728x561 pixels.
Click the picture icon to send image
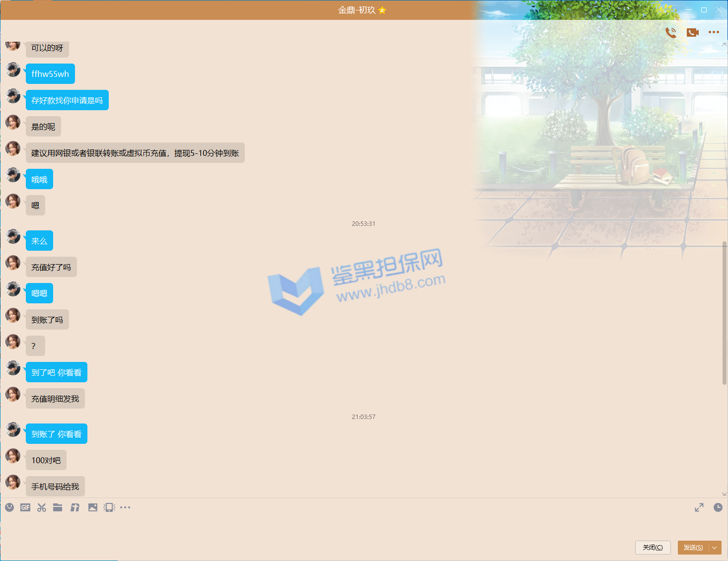[x=93, y=507]
